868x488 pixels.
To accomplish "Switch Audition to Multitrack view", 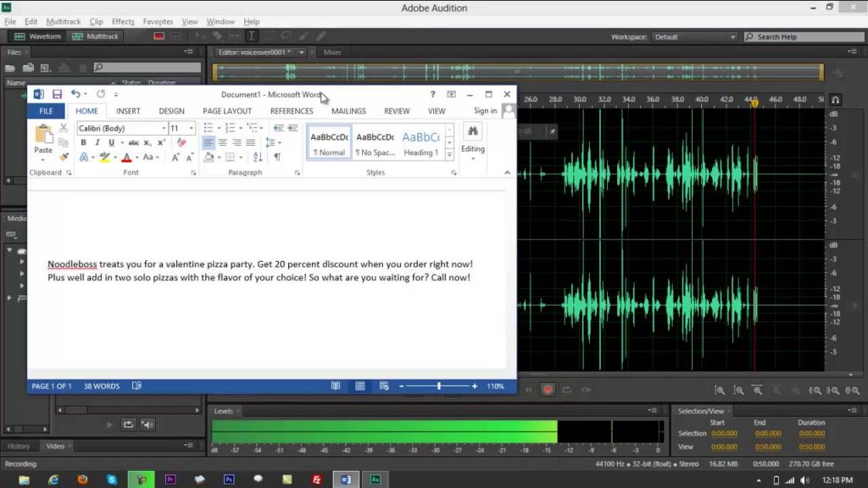I will click(96, 36).
